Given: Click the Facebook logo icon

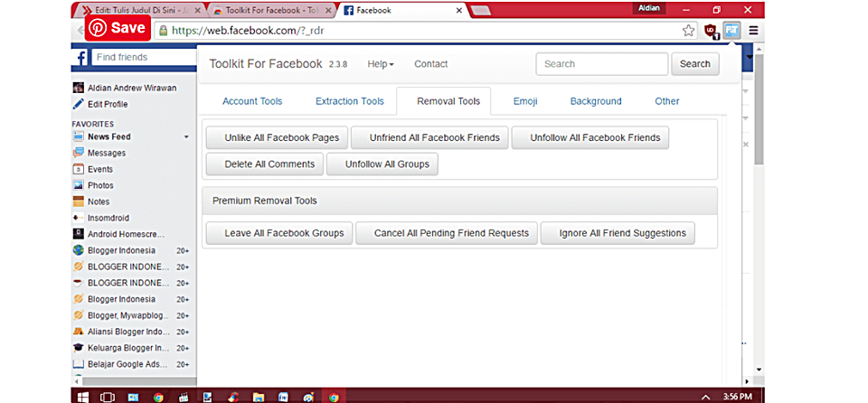Looking at the screenshot, I should click(x=81, y=58).
